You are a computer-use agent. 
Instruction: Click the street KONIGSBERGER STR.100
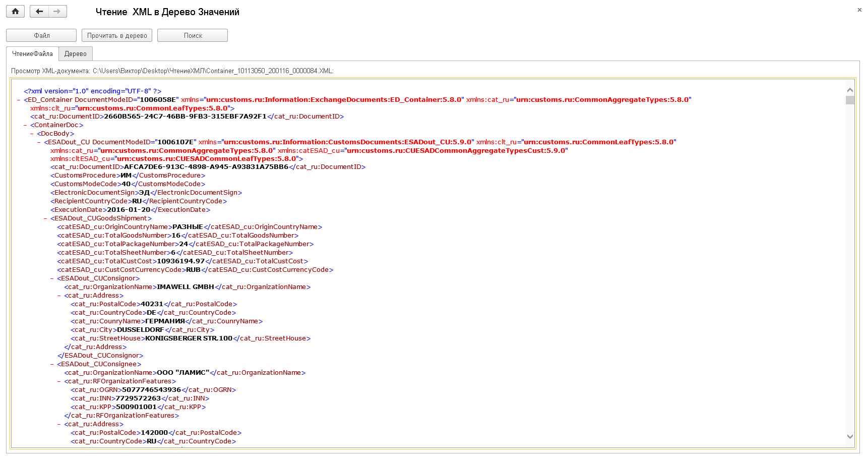[189, 338]
